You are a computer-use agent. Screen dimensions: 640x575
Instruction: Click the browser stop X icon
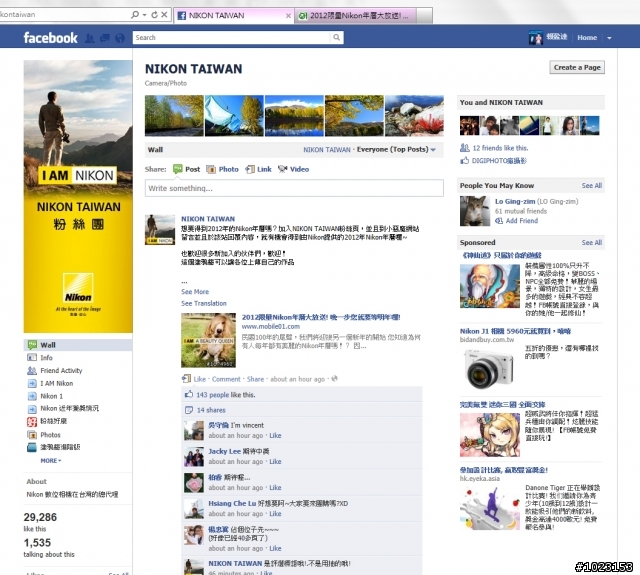164,15
